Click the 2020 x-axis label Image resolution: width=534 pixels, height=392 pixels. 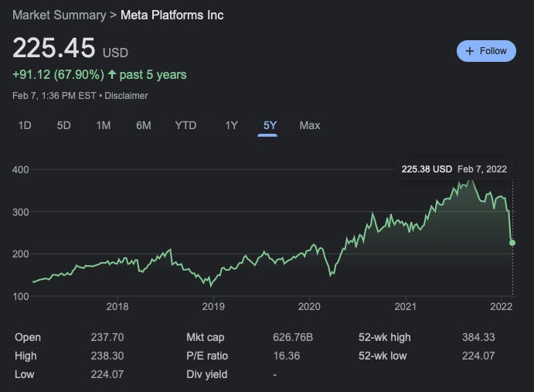(309, 306)
